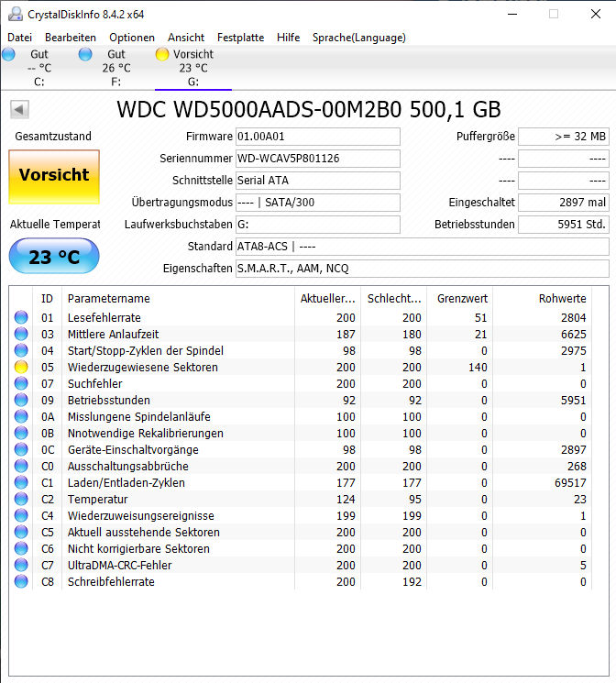
Task: Click status orb of UltraDMA-CRC-Fehler row
Action: tap(21, 566)
